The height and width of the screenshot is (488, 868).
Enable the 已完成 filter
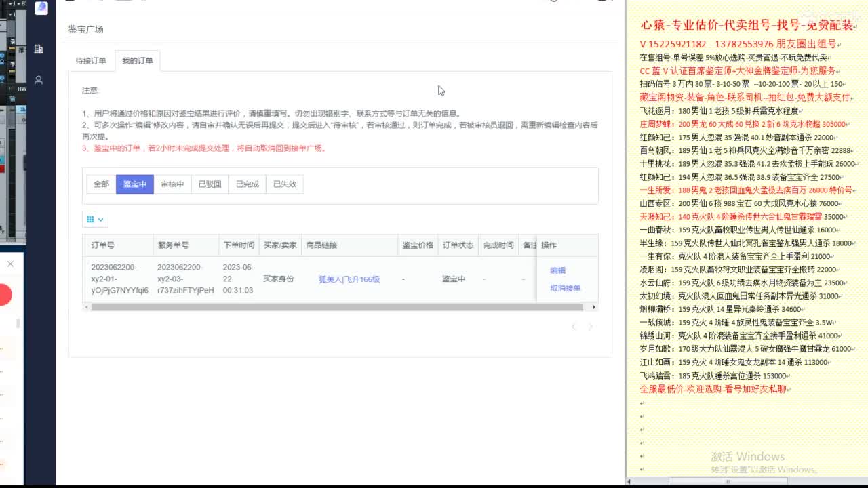[248, 184]
